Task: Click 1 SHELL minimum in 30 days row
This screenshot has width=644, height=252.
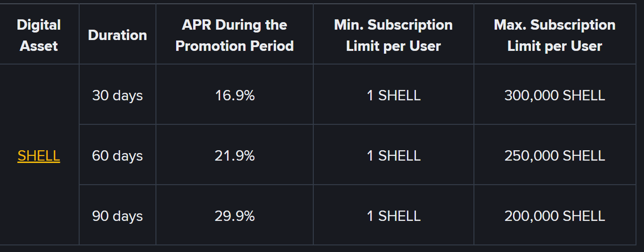Action: click(x=393, y=96)
